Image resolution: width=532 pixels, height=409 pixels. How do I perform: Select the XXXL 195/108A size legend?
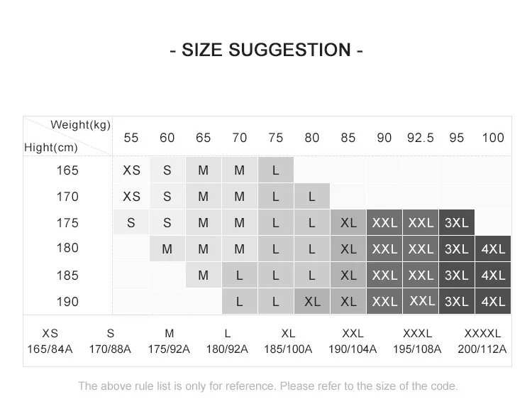pos(417,341)
